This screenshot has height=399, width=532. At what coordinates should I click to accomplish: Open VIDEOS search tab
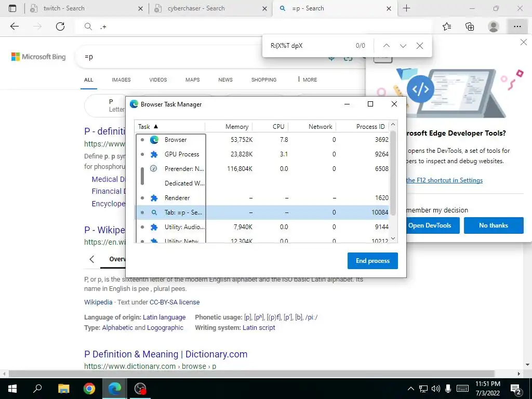[158, 79]
